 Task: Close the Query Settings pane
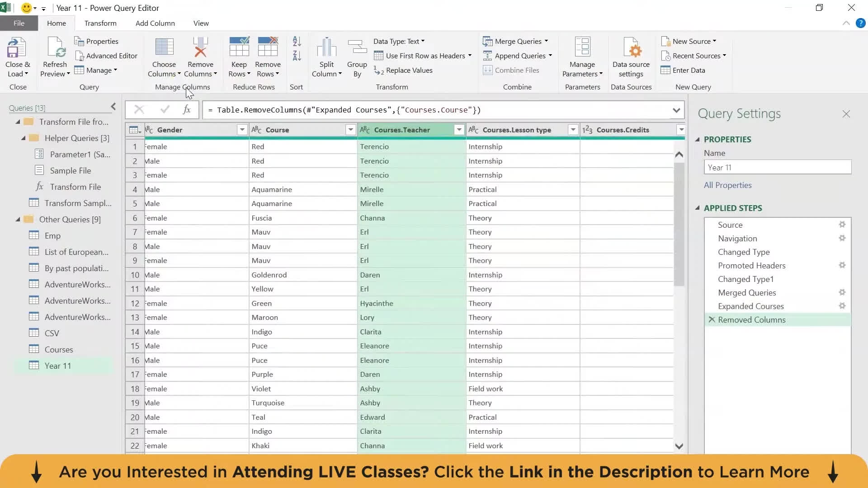(846, 114)
